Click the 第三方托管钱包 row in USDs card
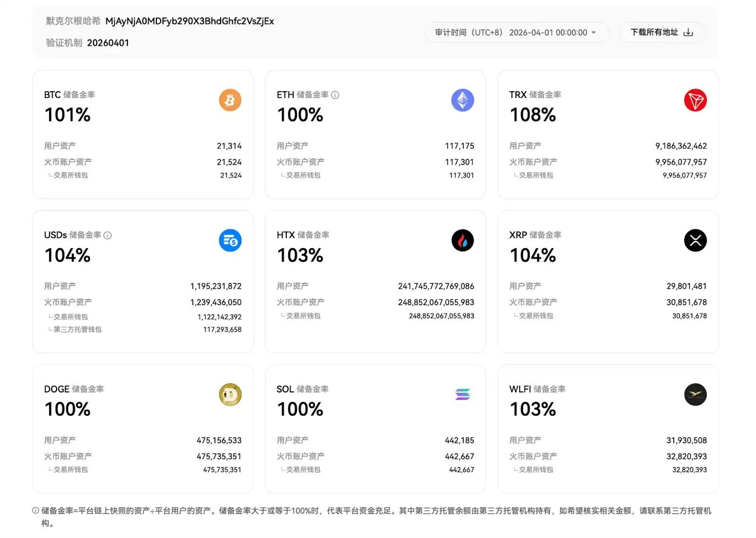Screen dimensions: 756x538 tap(77, 330)
